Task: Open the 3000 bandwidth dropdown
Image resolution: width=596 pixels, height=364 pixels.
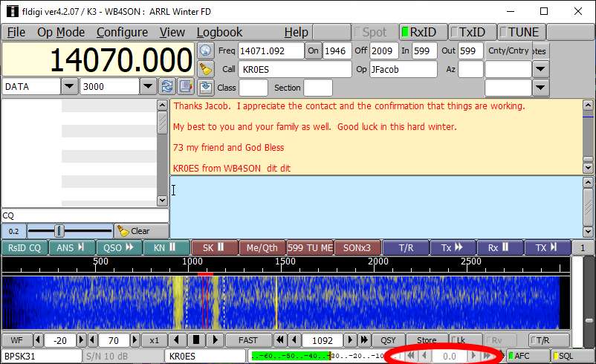Action: [149, 86]
